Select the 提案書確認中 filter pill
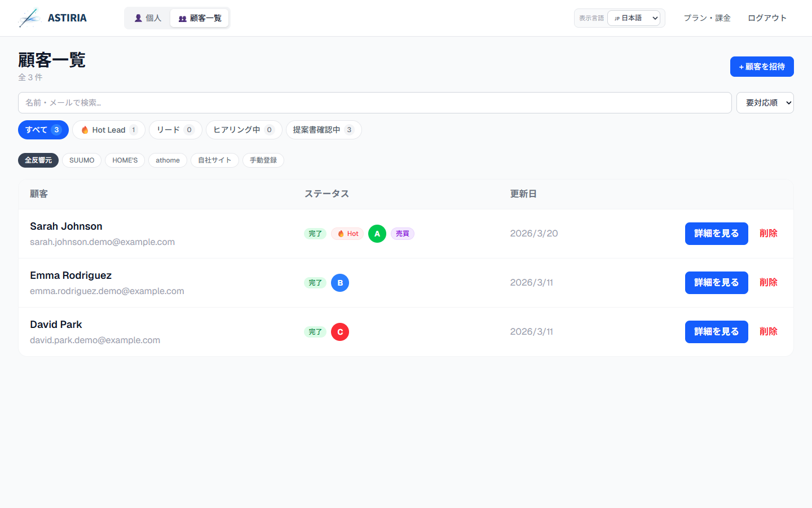The width and height of the screenshot is (812, 508). [323, 130]
